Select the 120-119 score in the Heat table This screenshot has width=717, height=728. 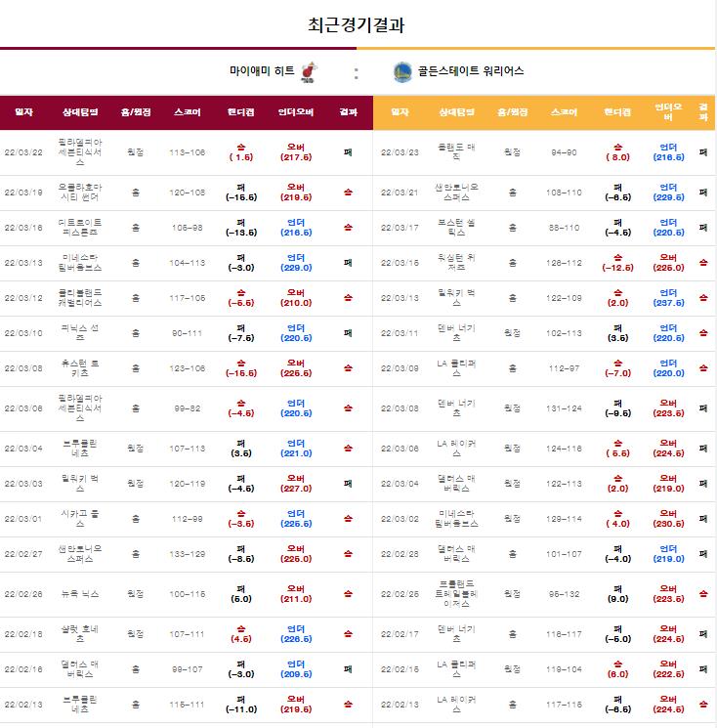click(x=187, y=484)
